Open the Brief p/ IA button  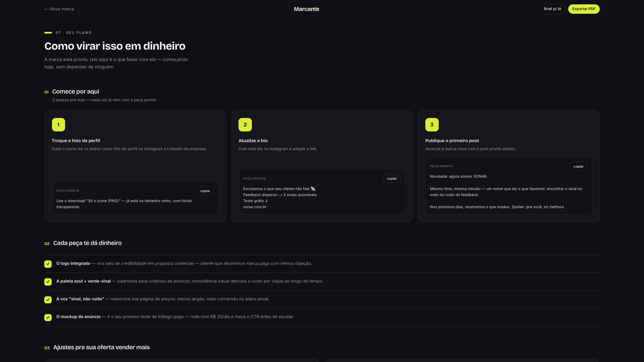point(552,9)
